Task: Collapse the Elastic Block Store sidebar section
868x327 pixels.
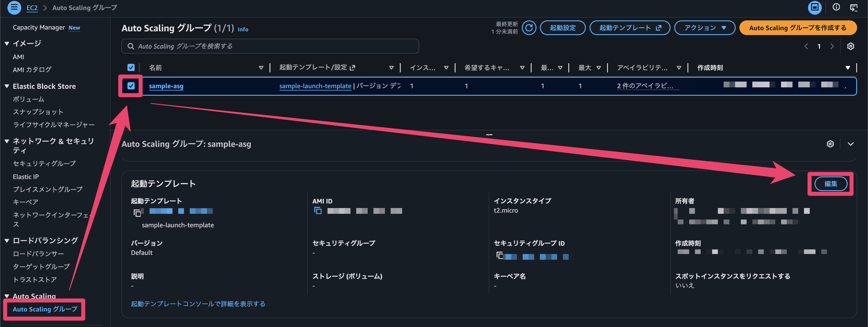Action: click(6, 86)
